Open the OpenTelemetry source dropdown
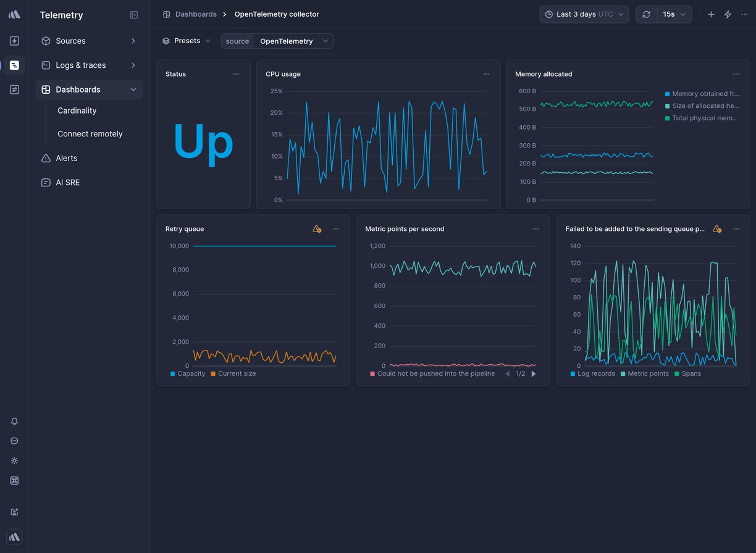This screenshot has height=553, width=756. 293,41
